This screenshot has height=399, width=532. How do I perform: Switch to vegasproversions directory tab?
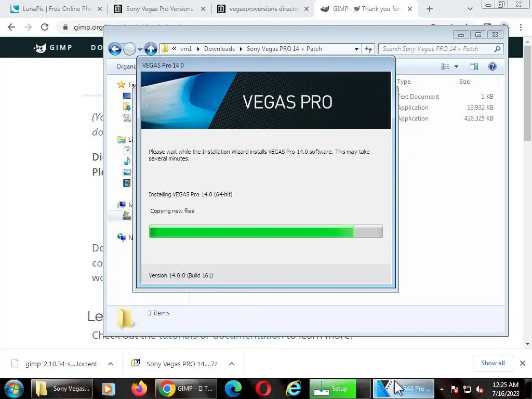point(262,9)
